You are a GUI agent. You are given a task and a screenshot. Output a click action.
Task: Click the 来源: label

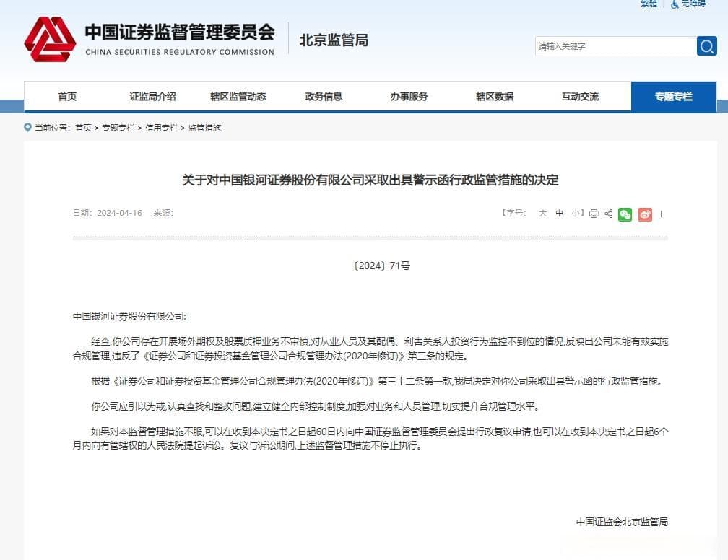[x=163, y=213]
